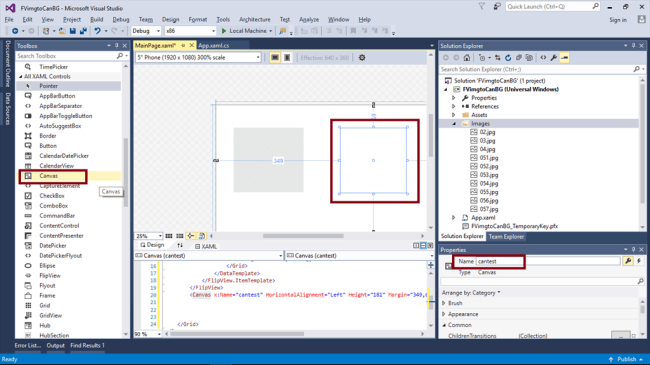Select the FlipView control in Toolbox
650x365 pixels.
click(x=50, y=276)
